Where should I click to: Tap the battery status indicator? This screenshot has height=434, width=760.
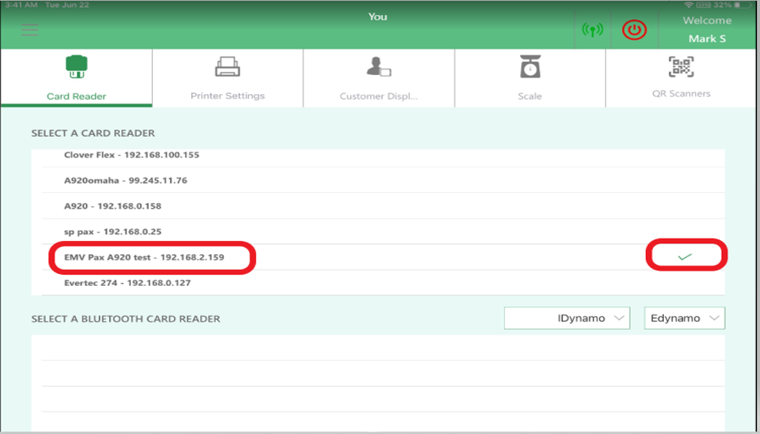[x=744, y=5]
